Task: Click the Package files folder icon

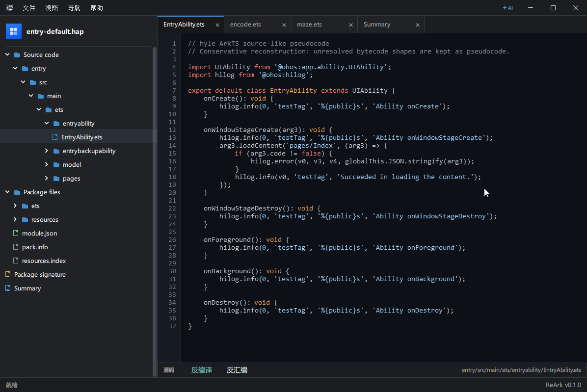Action: point(17,192)
